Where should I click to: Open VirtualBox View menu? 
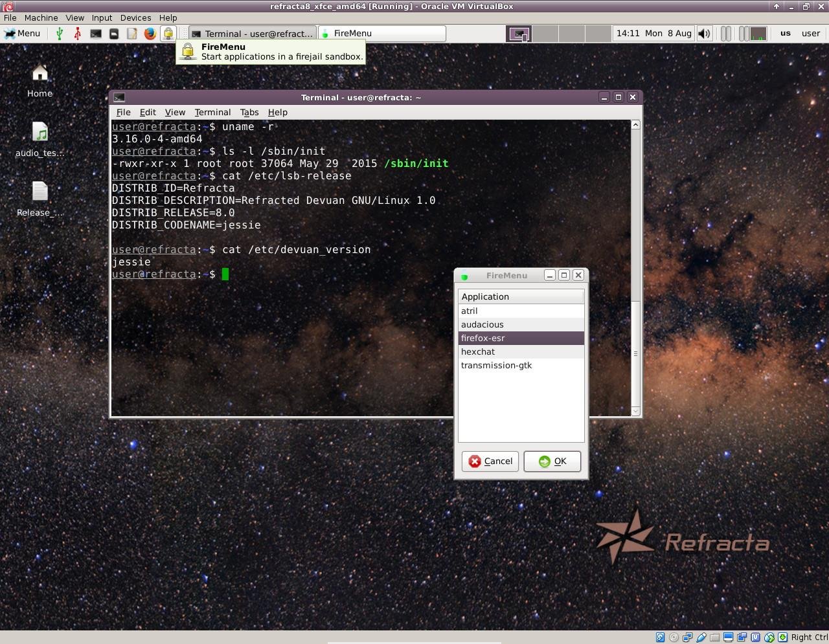pos(75,17)
